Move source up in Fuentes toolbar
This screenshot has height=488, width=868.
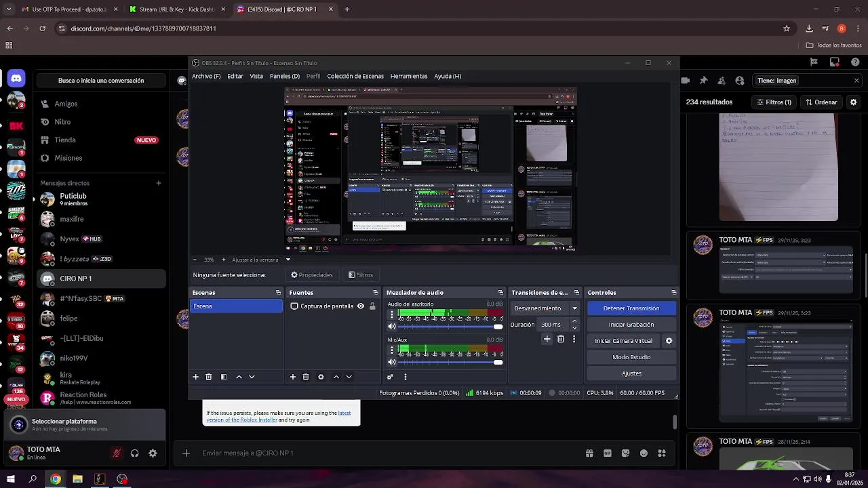pyautogui.click(x=336, y=377)
